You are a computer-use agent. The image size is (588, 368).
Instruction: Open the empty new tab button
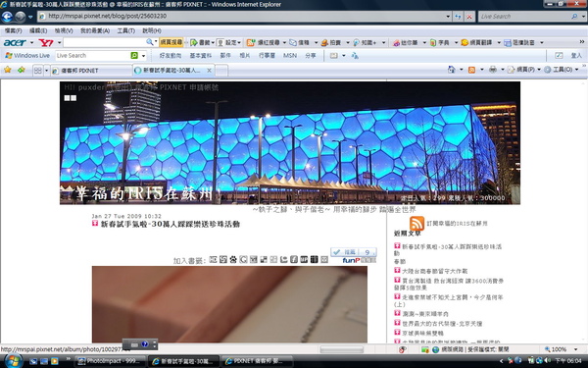(x=221, y=71)
